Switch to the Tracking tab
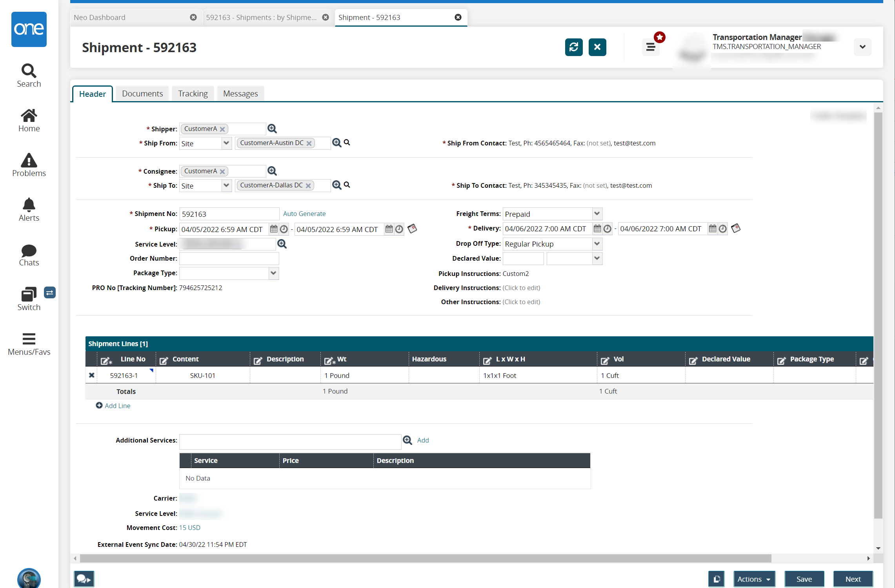895x588 pixels. click(193, 93)
